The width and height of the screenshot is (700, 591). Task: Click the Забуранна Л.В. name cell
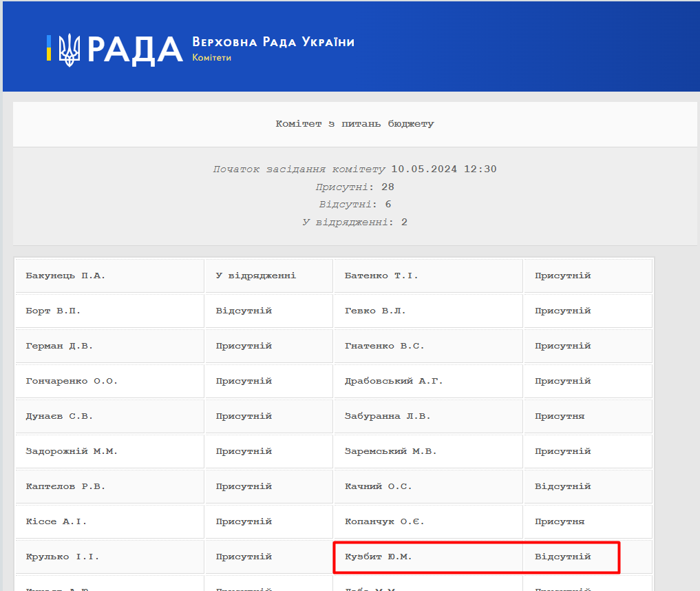[428, 416]
